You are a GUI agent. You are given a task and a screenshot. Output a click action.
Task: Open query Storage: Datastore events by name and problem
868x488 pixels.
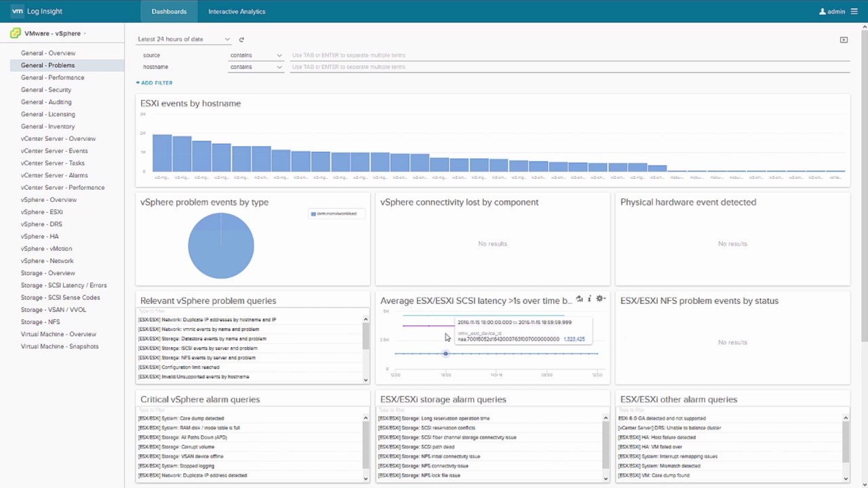(x=202, y=339)
